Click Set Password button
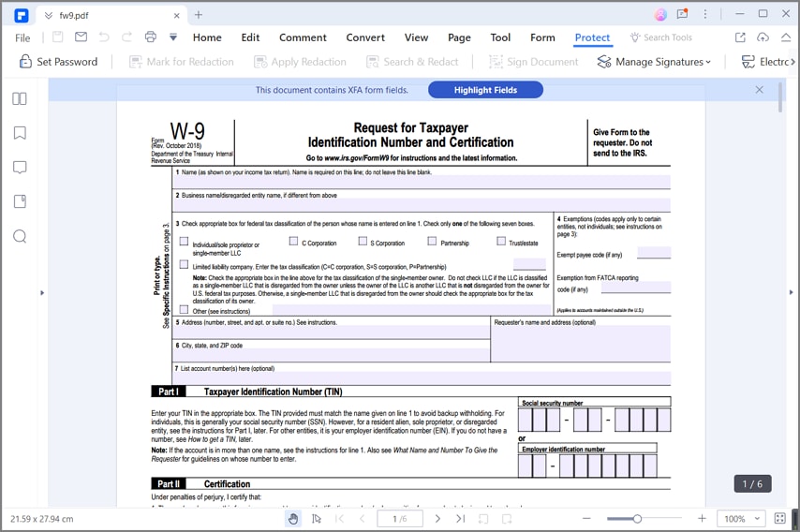 [58, 62]
